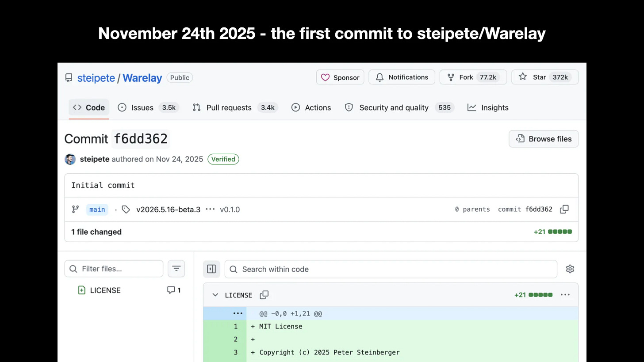Image resolution: width=644 pixels, height=362 pixels.
Task: Focus the Search within code field
Action: point(391,269)
